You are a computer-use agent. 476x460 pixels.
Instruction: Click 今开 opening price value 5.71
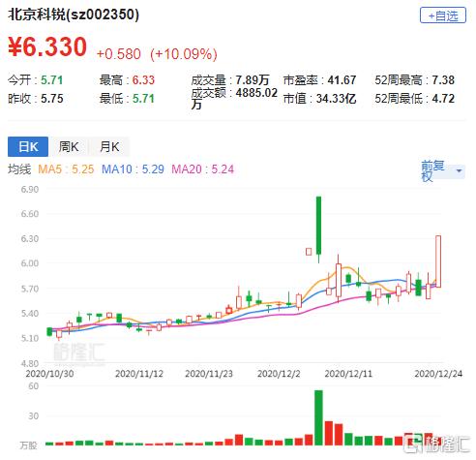coord(51,80)
